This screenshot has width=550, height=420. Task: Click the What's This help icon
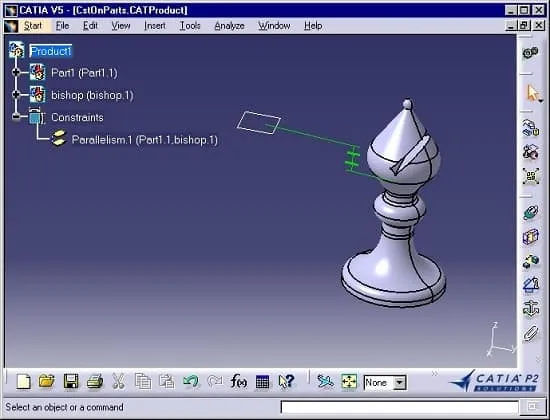coord(286,381)
